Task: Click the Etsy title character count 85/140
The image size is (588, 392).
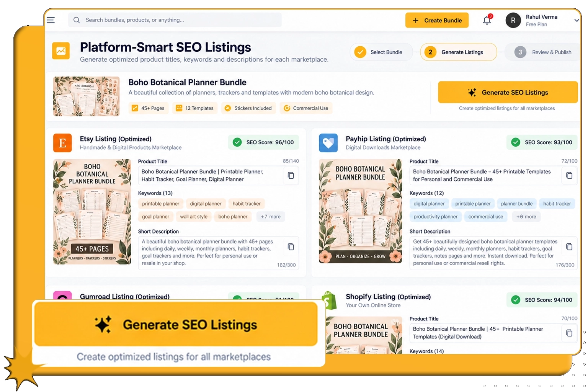Action: 291,161
